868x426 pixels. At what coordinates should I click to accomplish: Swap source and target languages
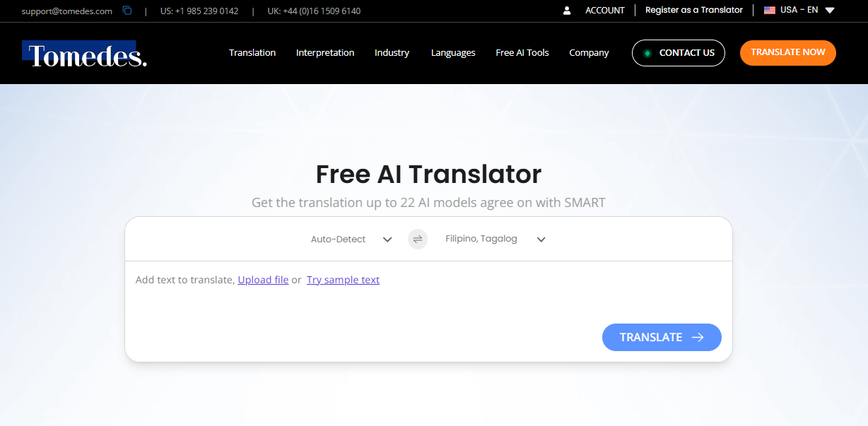tap(417, 239)
